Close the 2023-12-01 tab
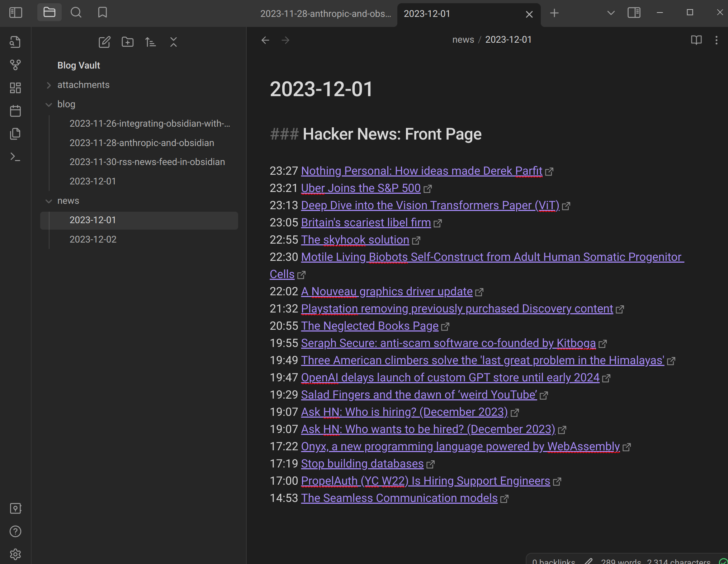728x564 pixels. click(x=529, y=14)
